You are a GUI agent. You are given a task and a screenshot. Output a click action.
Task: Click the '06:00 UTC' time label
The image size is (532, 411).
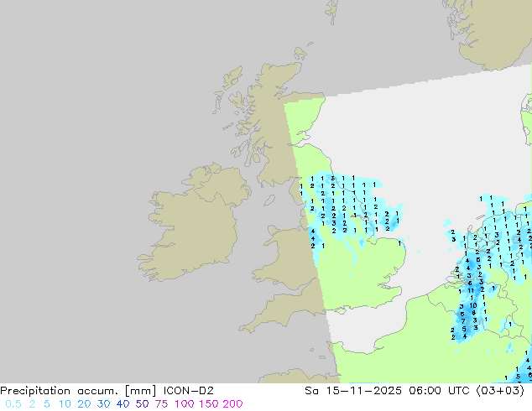(x=439, y=391)
